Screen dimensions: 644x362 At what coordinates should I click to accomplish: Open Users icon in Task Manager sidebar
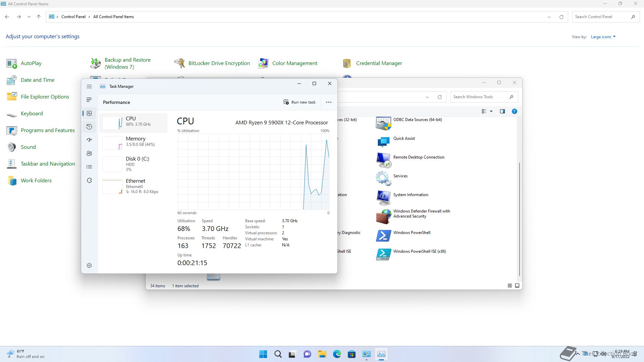(89, 154)
